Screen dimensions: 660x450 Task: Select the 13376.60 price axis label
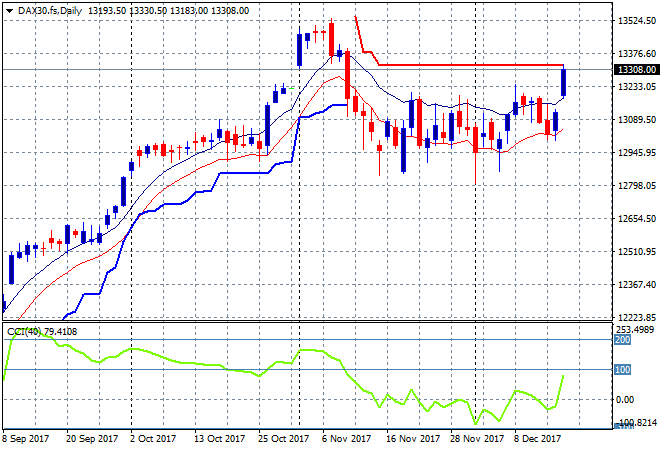[637, 53]
